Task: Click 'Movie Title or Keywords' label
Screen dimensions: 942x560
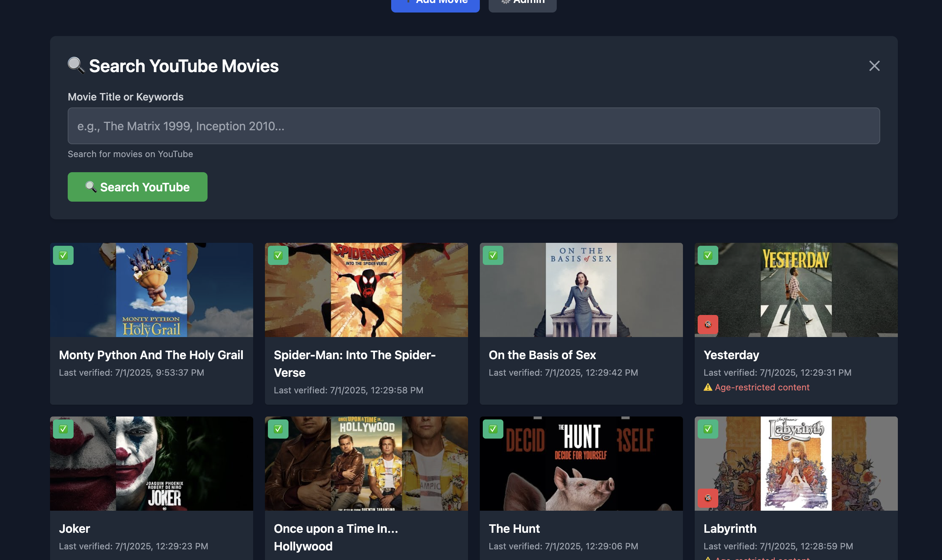Action: tap(125, 97)
